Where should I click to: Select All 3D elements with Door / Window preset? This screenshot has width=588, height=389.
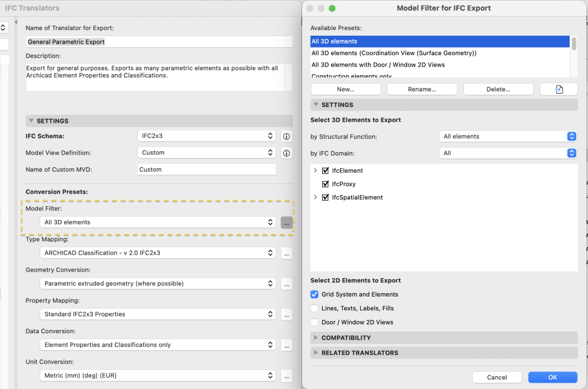coord(378,65)
